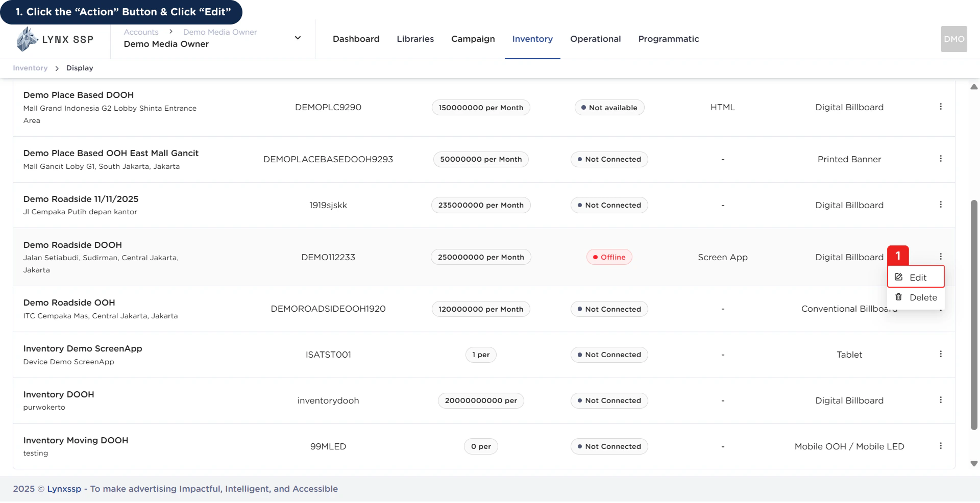This screenshot has height=503, width=980.
Task: Click the Screen App player type cell
Action: click(723, 257)
